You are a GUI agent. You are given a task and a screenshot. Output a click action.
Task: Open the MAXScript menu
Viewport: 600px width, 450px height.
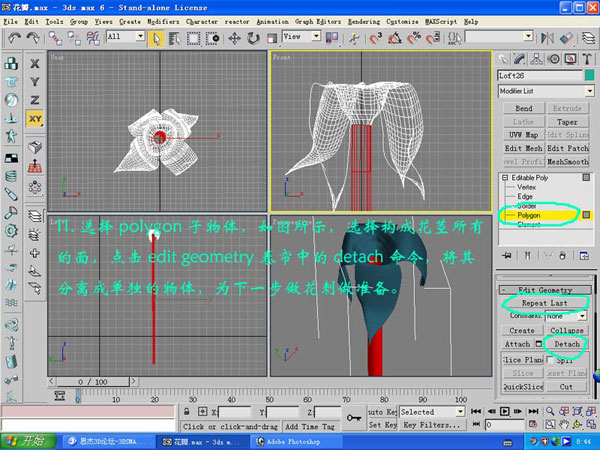[x=441, y=22]
